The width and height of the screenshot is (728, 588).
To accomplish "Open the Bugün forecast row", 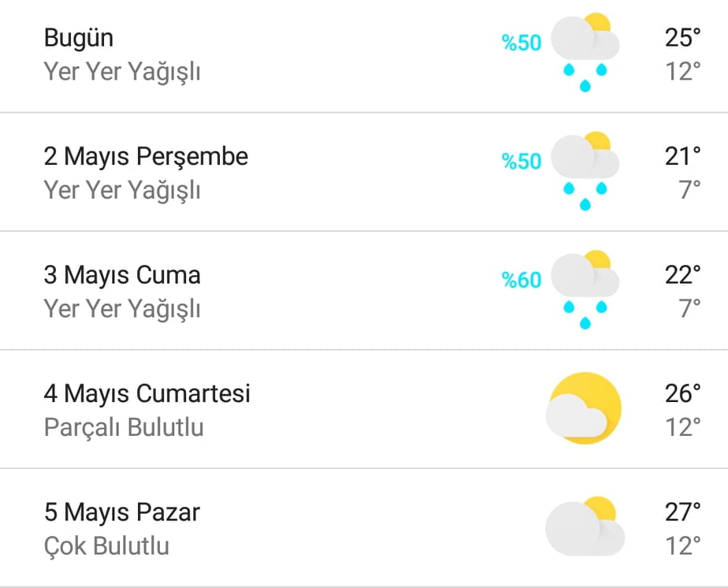I will (364, 55).
